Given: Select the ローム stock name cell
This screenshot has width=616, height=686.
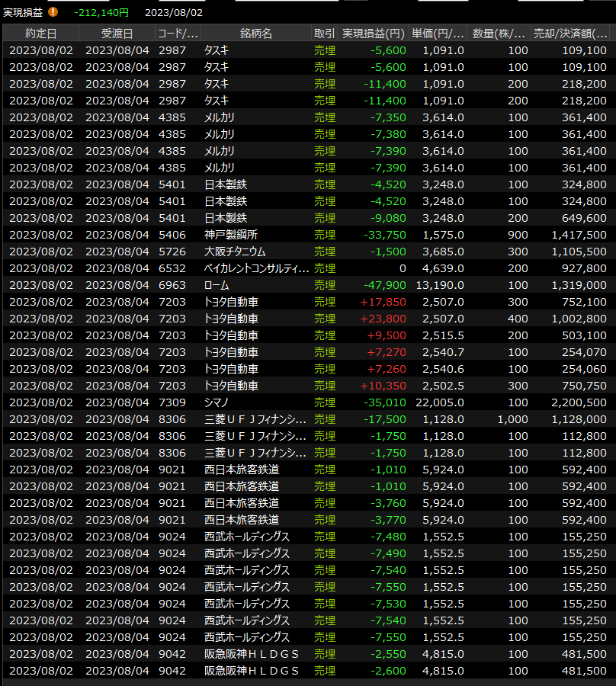Looking at the screenshot, I should (216, 285).
